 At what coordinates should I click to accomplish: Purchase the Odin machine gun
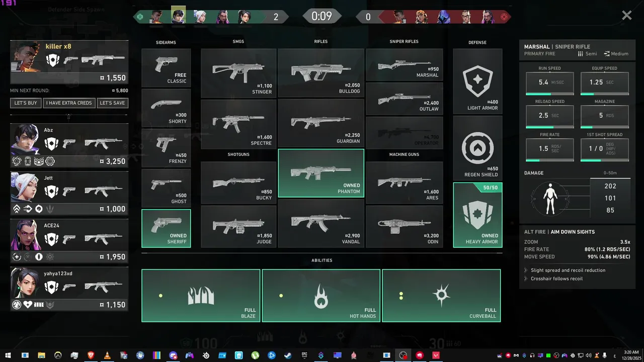(x=405, y=226)
